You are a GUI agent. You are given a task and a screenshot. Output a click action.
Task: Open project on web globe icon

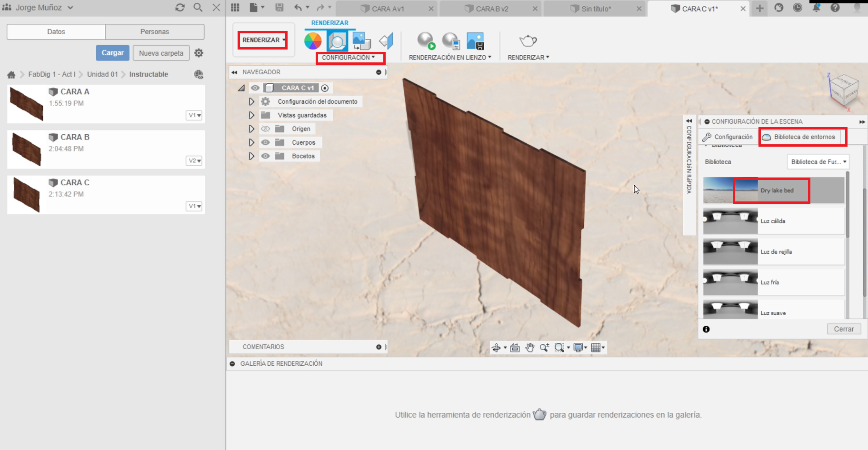click(x=199, y=75)
